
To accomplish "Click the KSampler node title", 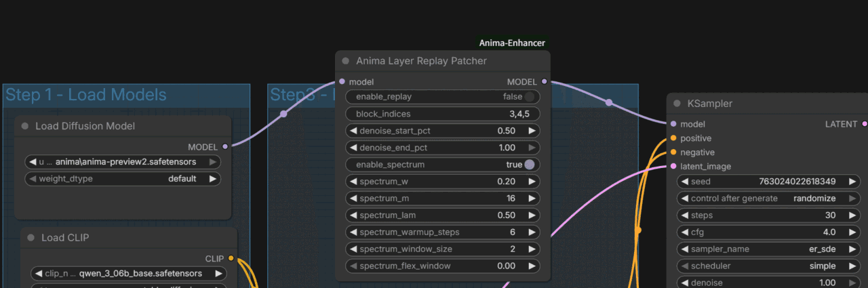I will 710,104.
